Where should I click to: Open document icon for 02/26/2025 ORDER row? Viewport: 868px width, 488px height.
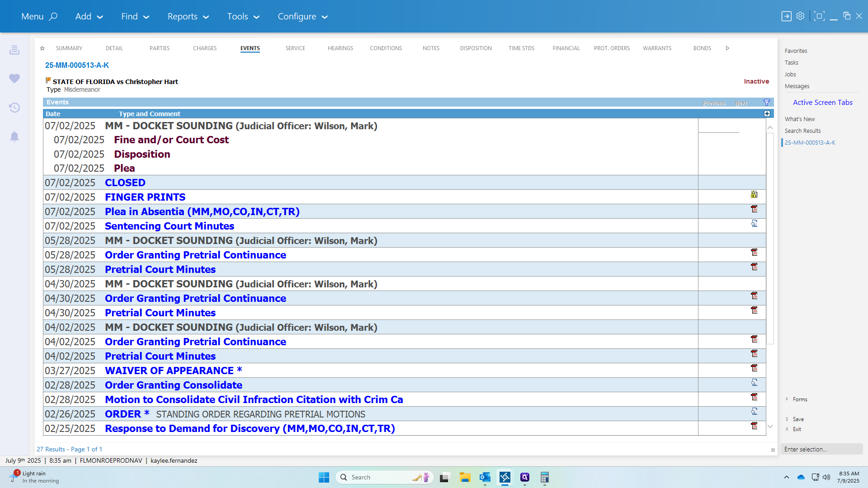pos(754,411)
